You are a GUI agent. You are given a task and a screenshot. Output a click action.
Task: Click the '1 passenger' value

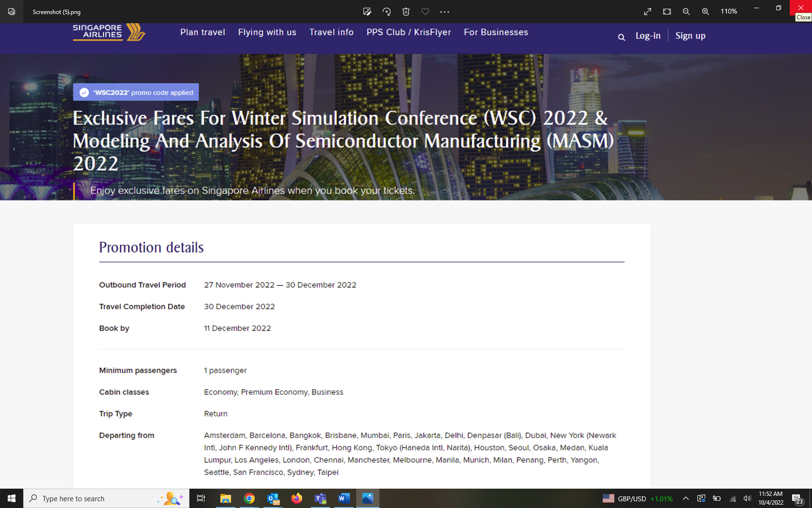pyautogui.click(x=225, y=370)
